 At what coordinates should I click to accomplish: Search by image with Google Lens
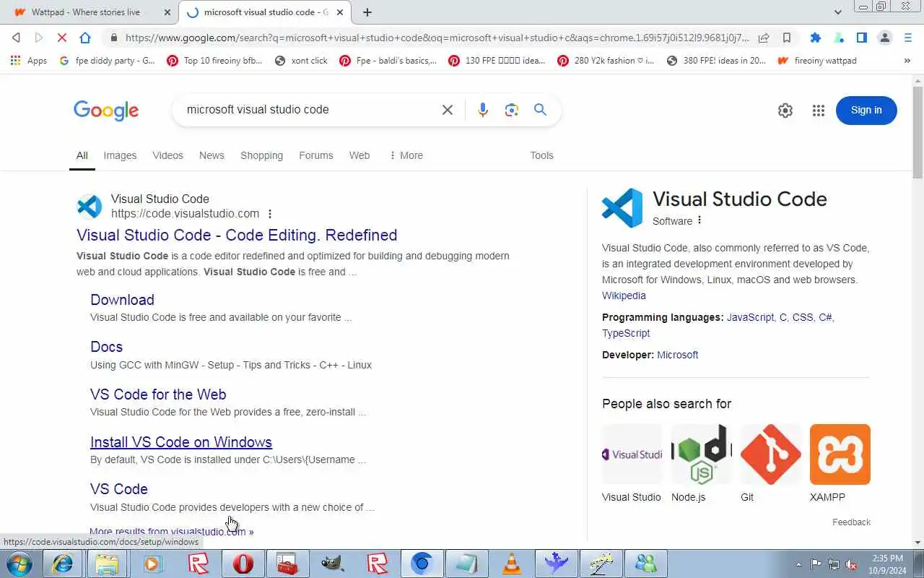[x=512, y=110]
